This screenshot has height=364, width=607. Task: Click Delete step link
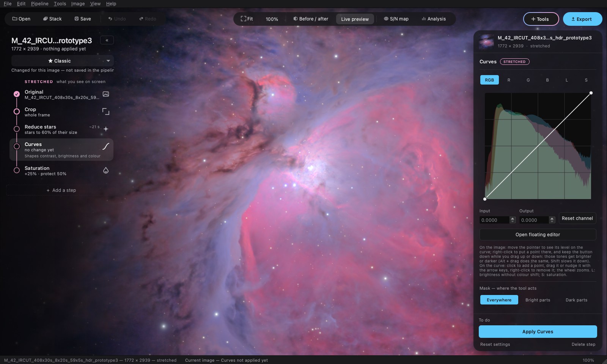click(x=583, y=344)
